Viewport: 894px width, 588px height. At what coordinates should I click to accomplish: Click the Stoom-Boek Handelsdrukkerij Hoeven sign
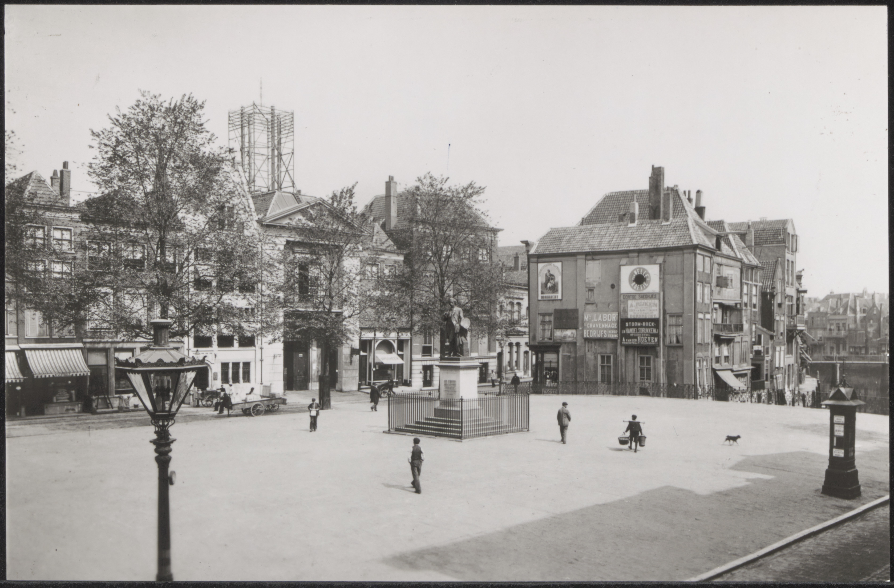(x=639, y=332)
